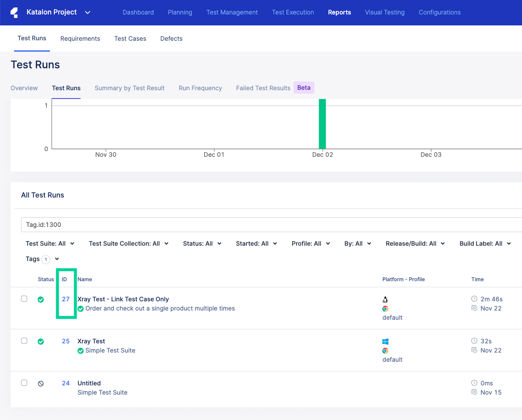
Task: Open the Visual Testing menu
Action: (384, 12)
